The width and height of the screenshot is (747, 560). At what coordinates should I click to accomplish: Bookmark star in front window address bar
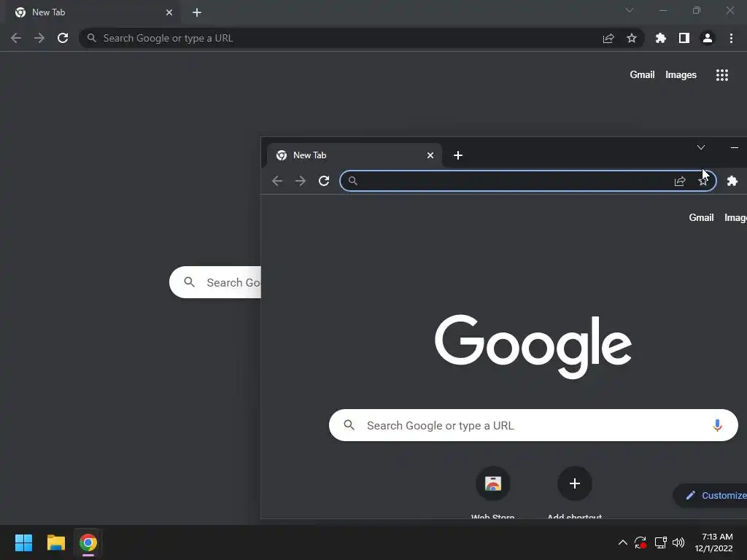(x=703, y=181)
